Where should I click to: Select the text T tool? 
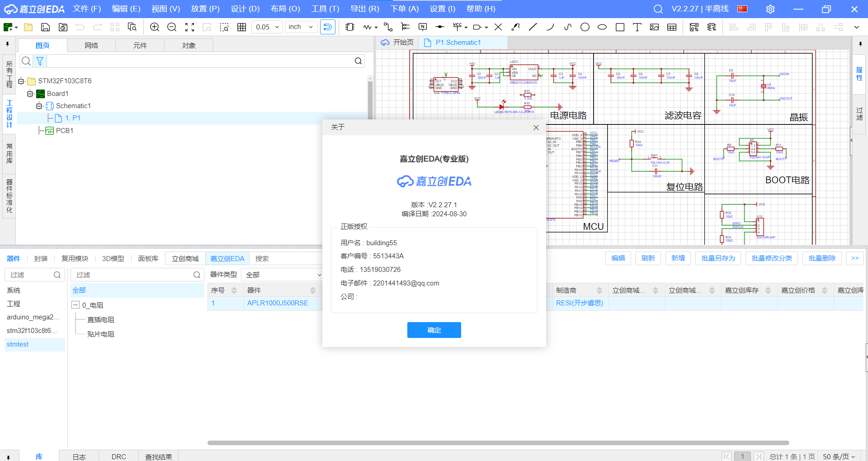pos(637,27)
